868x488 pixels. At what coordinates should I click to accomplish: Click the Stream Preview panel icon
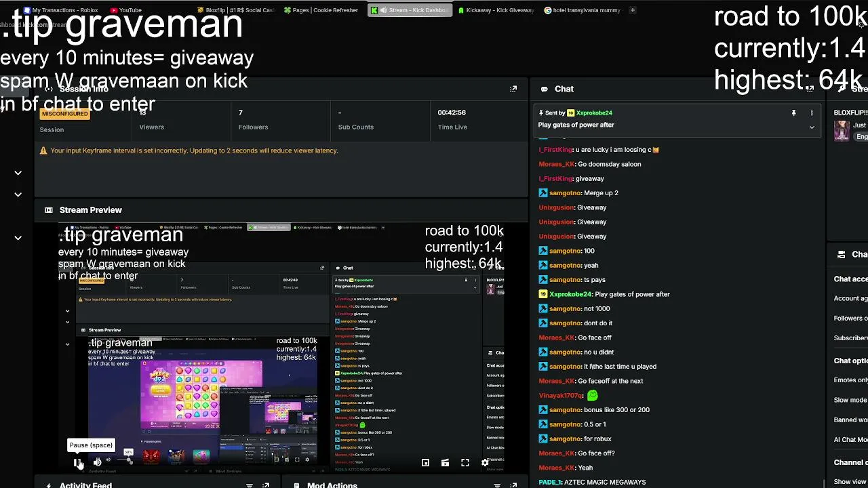(x=49, y=210)
